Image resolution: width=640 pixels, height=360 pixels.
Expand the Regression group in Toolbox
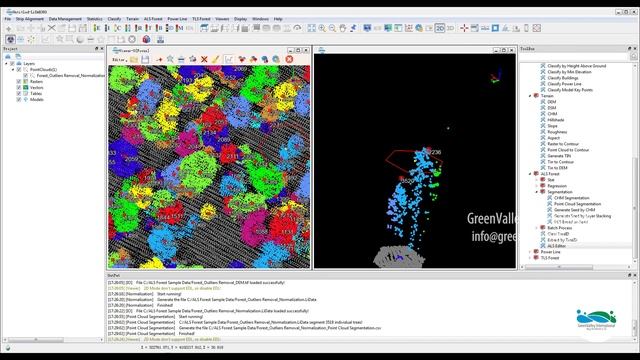[x=537, y=186]
